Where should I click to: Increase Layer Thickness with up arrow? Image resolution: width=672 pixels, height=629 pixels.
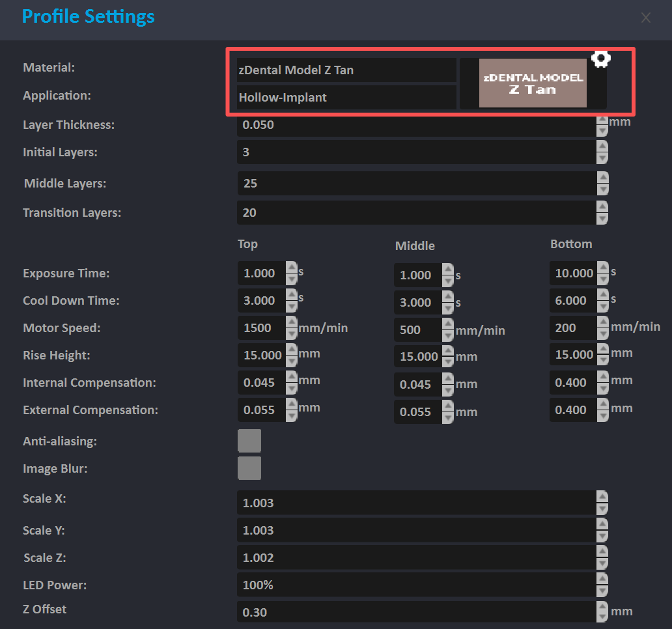(602, 120)
